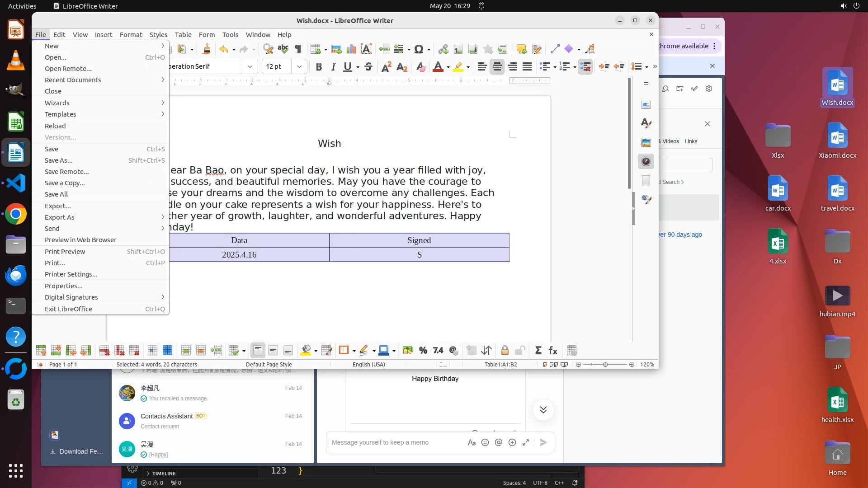868x488 pixels.
Task: Toggle strikethrough formatting
Action: pos(368,67)
